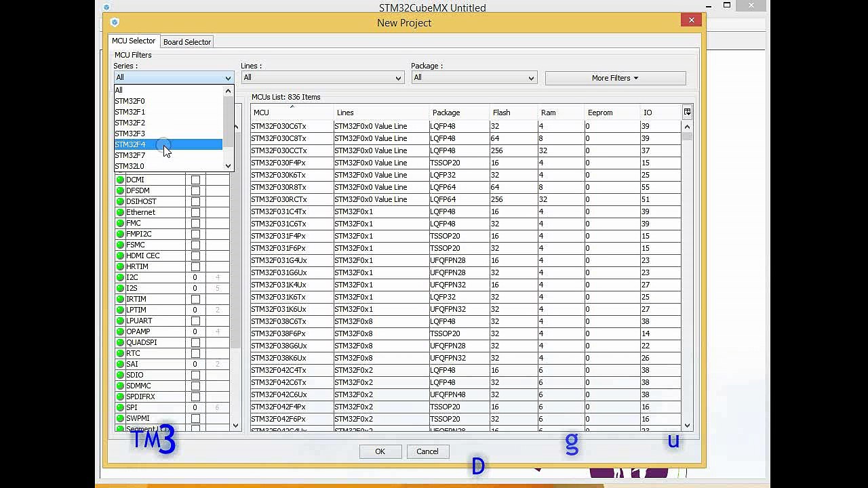
Task: Click the table column settings icon
Action: (687, 112)
